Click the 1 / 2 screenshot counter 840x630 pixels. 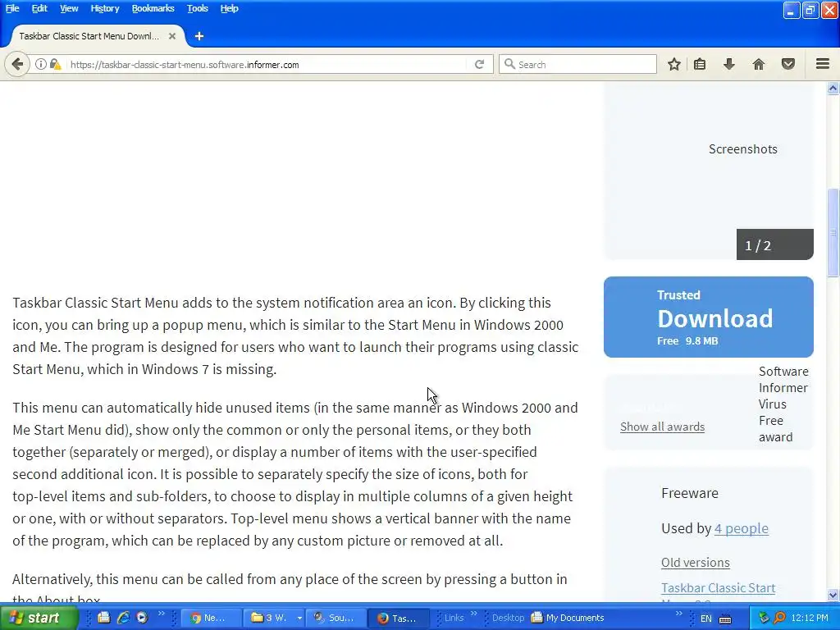774,244
